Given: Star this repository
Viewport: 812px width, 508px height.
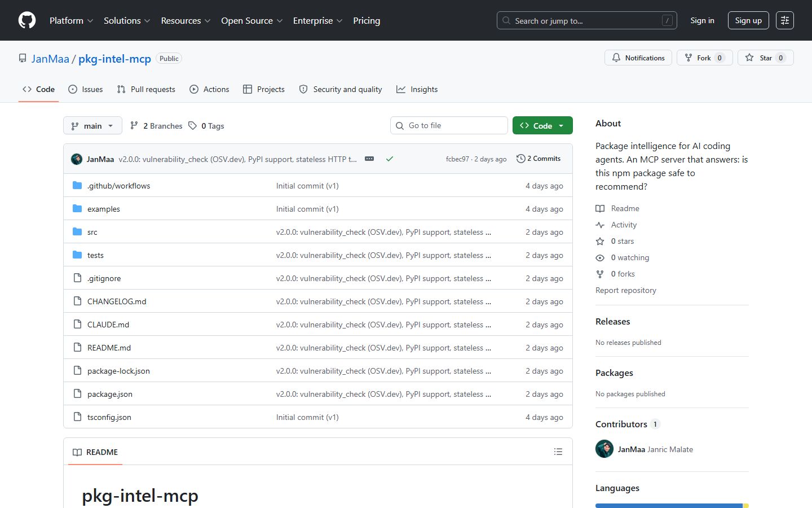Looking at the screenshot, I should click(766, 58).
